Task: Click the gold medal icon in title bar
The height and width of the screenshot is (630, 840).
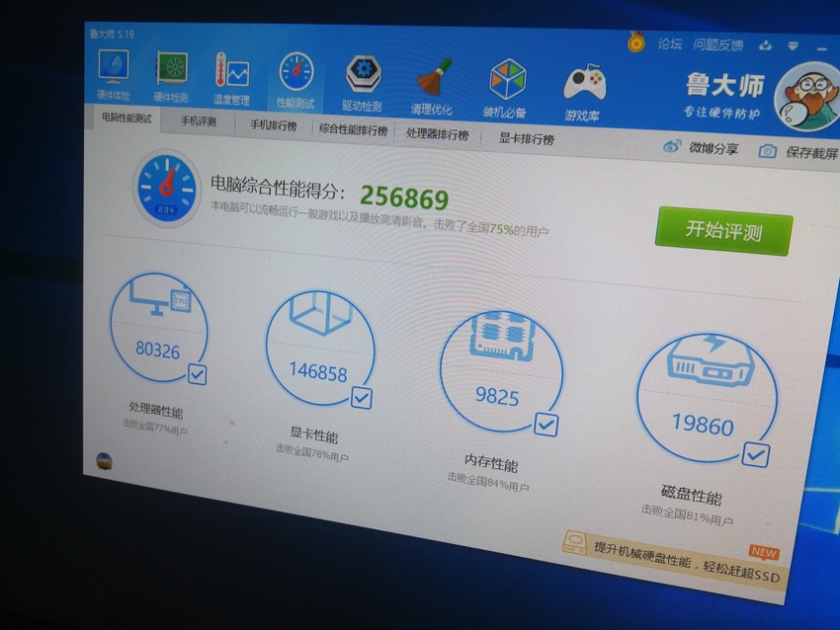Action: coord(635,41)
